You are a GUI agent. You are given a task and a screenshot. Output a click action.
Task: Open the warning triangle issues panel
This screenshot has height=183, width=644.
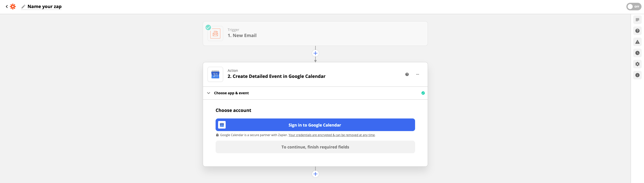(637, 42)
